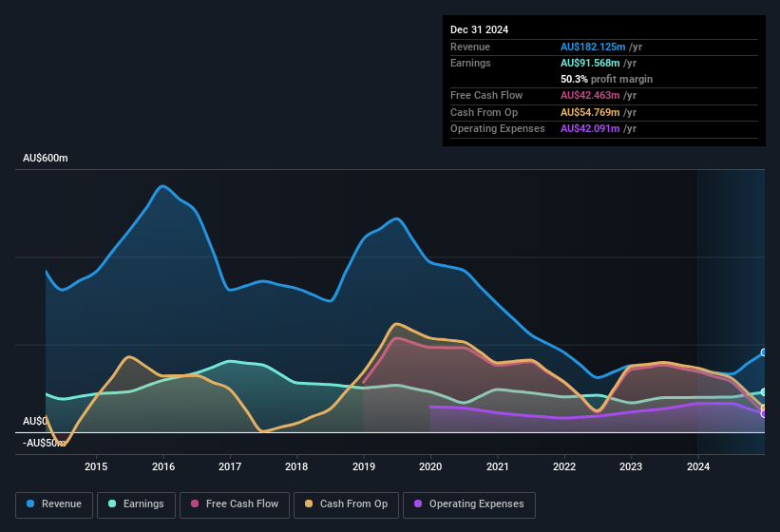
Task: Click the AU$54.769m cash from op value
Action: pyautogui.click(x=590, y=112)
